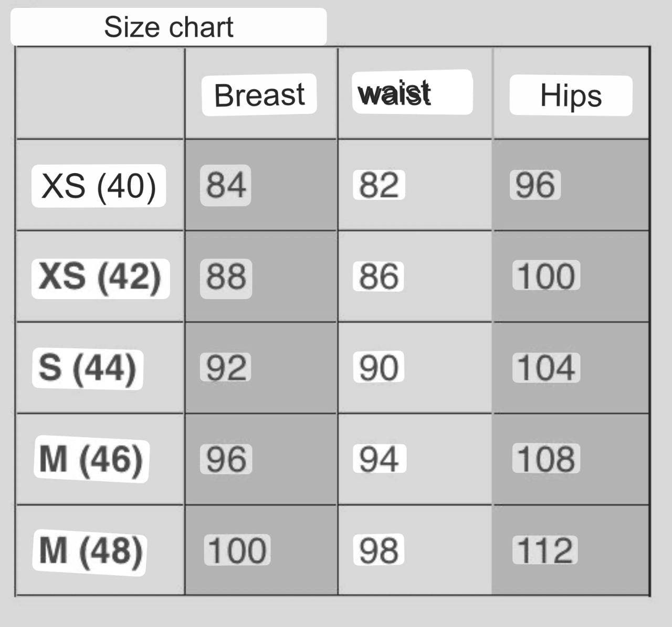Select breast value 100 in M (48) row
Screen dimensions: 672x627
pyautogui.click(x=237, y=550)
